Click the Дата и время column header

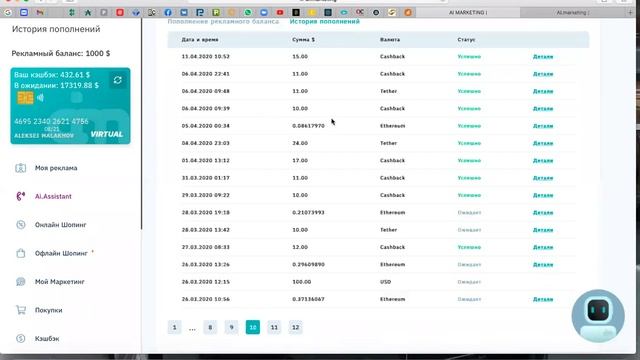[200, 40]
